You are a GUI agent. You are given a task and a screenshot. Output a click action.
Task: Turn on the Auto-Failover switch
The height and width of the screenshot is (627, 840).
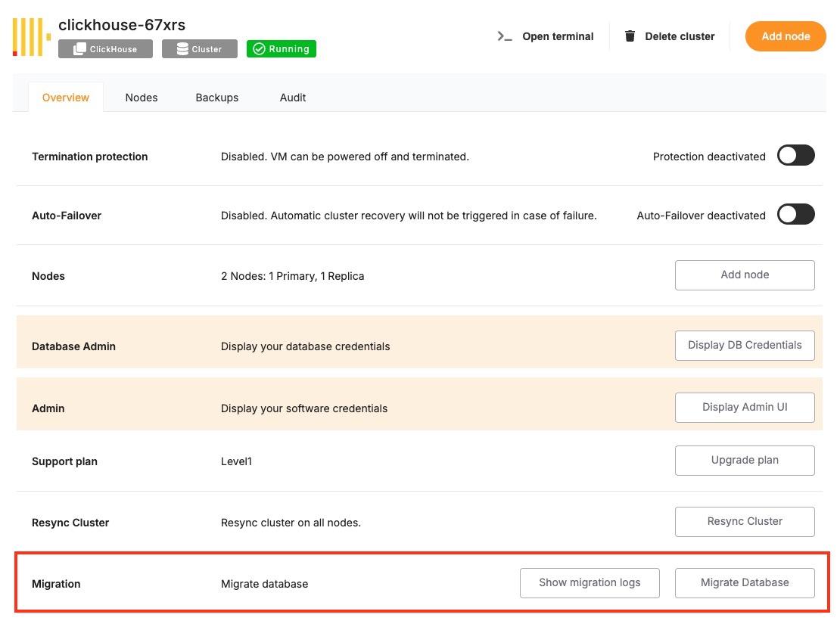click(x=795, y=215)
